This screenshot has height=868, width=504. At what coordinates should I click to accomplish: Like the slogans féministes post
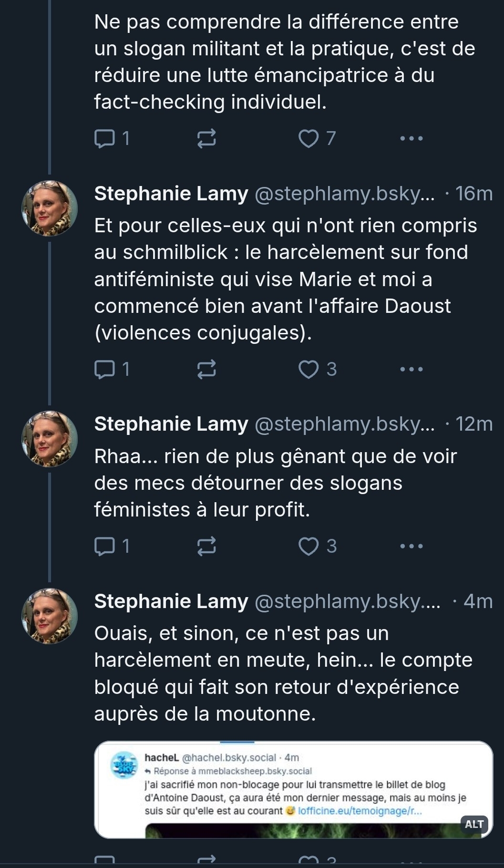tap(309, 546)
